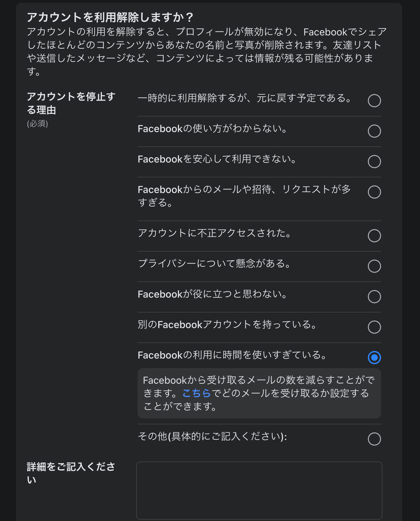Choose radio アカウントに不正アクセスされた
The width and height of the screenshot is (420, 521).
pos(374,236)
